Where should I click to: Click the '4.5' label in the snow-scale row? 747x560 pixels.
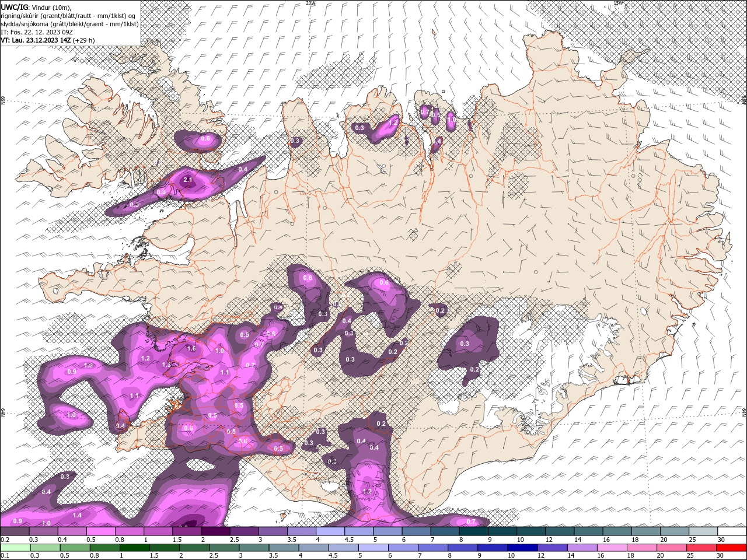point(349,540)
